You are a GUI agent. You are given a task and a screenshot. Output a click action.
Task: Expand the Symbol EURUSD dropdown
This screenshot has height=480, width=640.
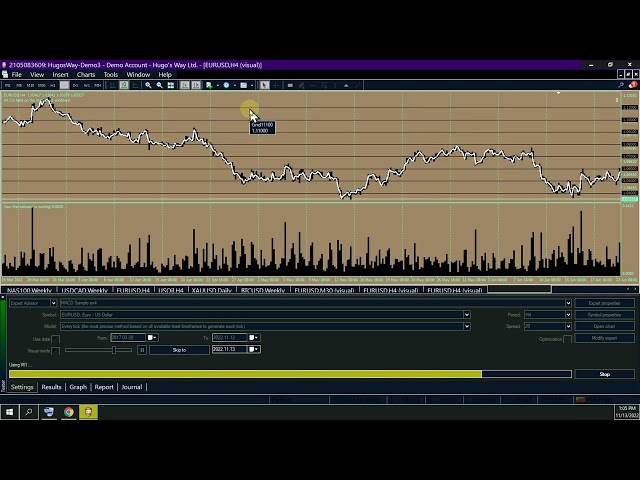click(x=466, y=314)
